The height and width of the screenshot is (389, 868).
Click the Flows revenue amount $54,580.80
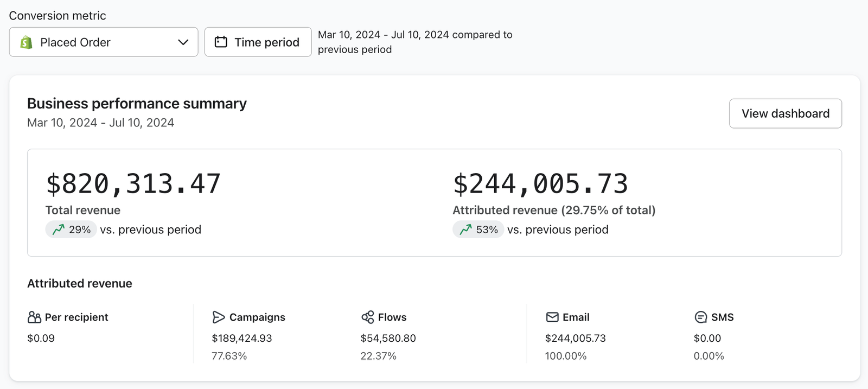click(x=388, y=339)
